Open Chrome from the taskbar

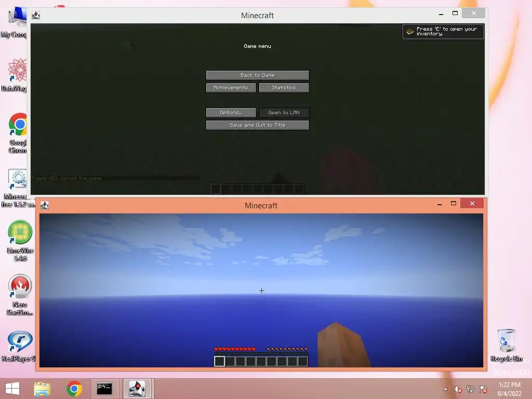tap(74, 389)
